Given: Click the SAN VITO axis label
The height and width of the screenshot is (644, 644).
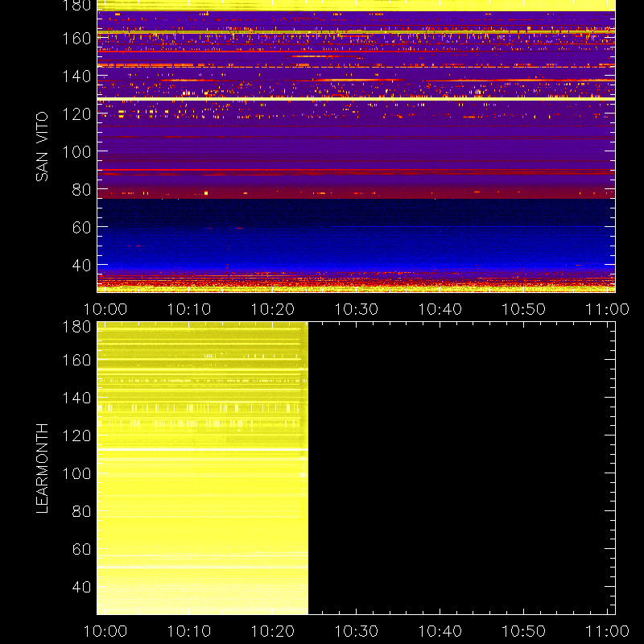Looking at the screenshot, I should point(42,147).
